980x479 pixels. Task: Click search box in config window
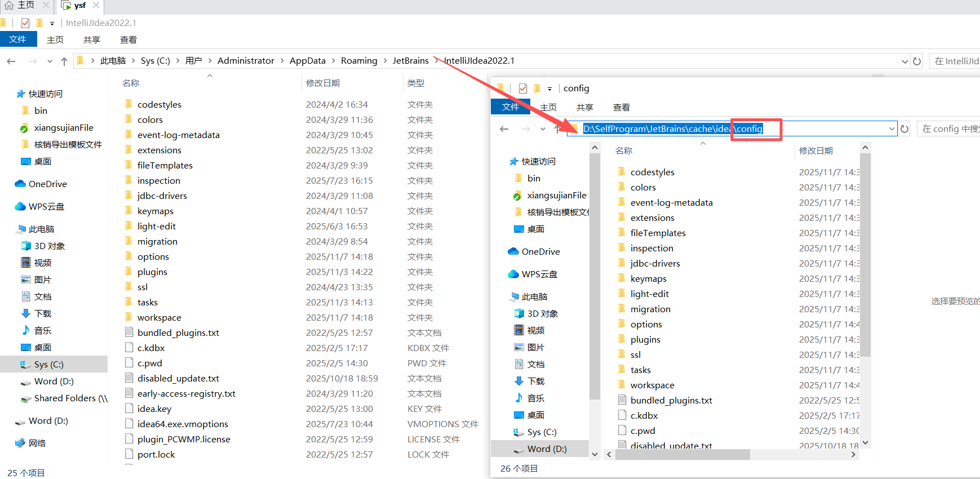[x=948, y=128]
